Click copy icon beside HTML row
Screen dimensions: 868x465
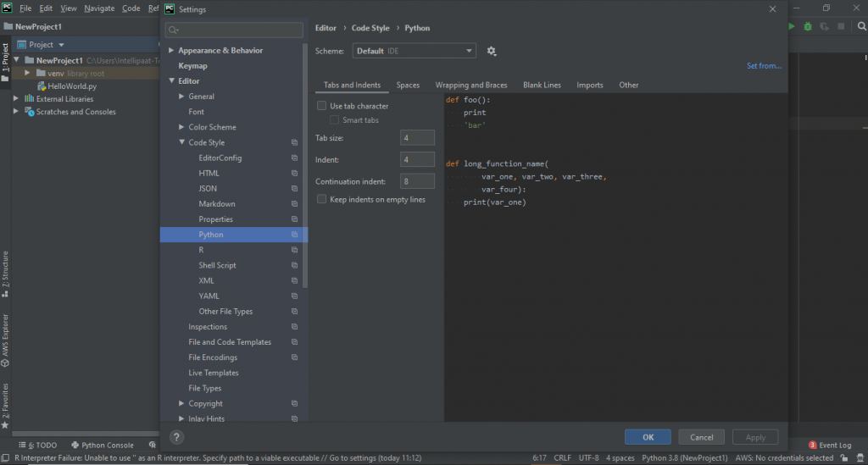tap(294, 173)
